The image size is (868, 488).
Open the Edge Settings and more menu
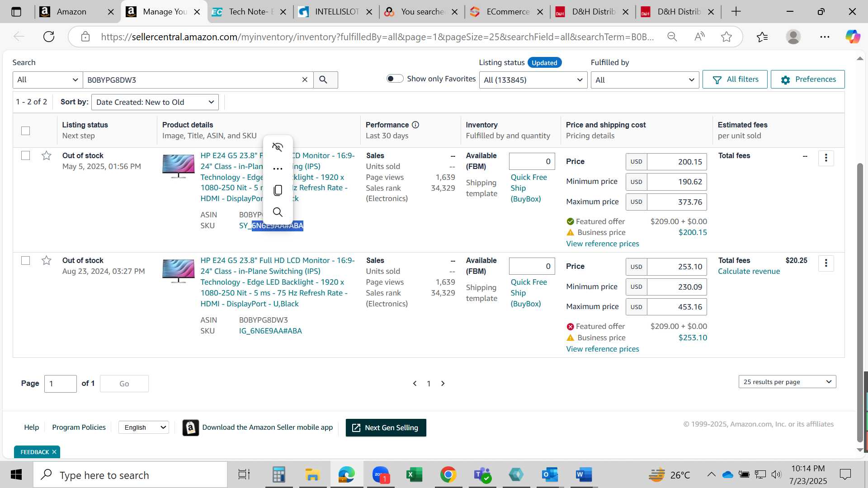825,37
